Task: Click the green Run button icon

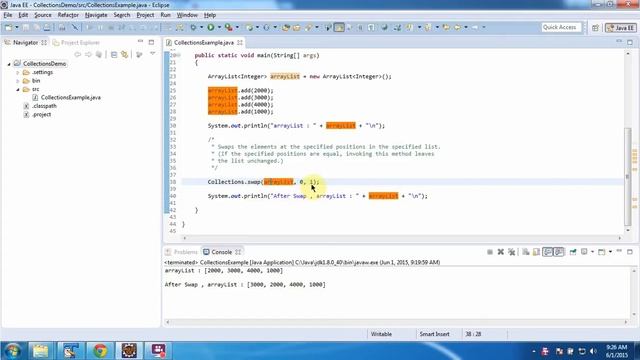Action: 211,27
